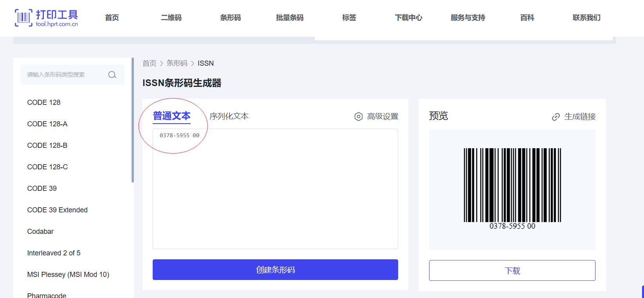644x298 pixels.
Task: Select CODE 128 from barcode list
Action: pos(44,102)
